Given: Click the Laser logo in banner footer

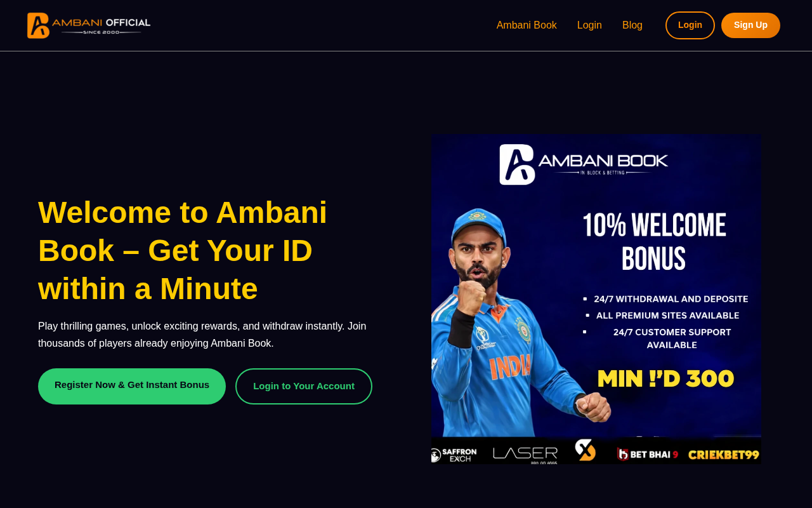Looking at the screenshot, I should tap(525, 454).
